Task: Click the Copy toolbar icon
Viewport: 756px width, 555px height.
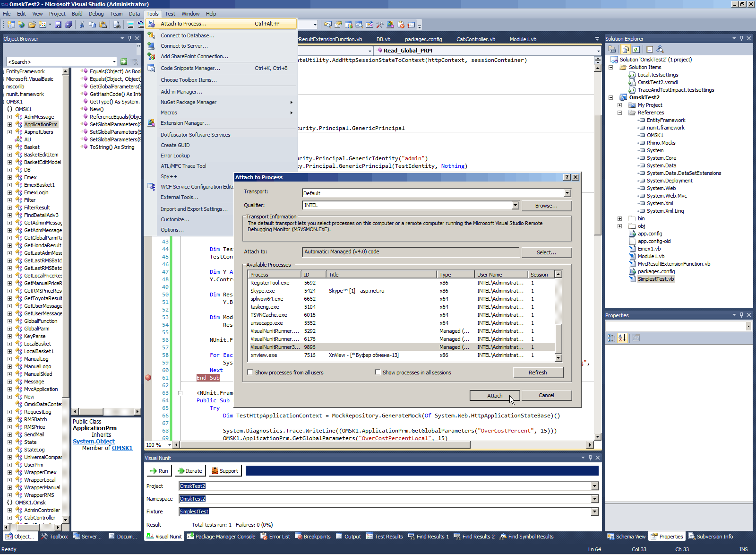Action: (92, 25)
